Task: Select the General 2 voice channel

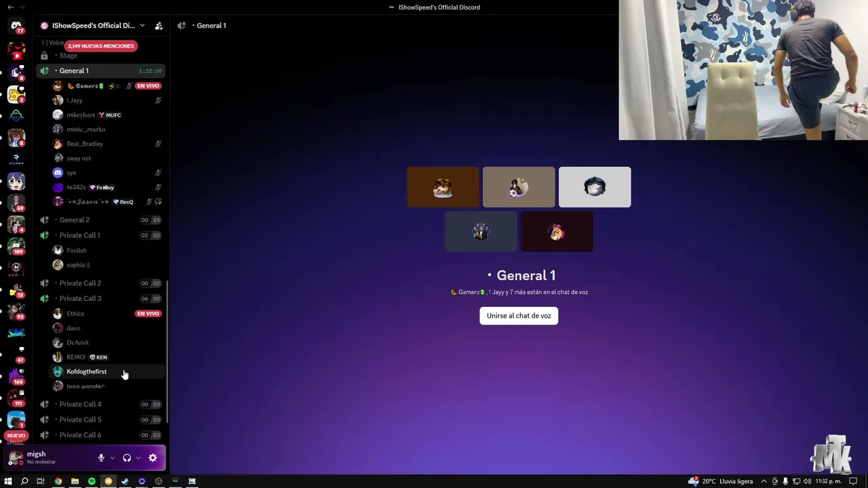Action: 100,220
